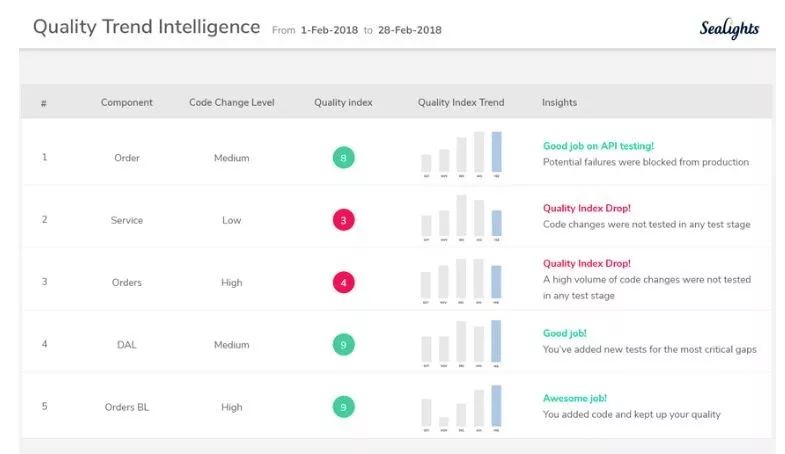The image size is (785, 454).
Task: Click the red quality index 4 badge for Orders
Action: [x=343, y=282]
